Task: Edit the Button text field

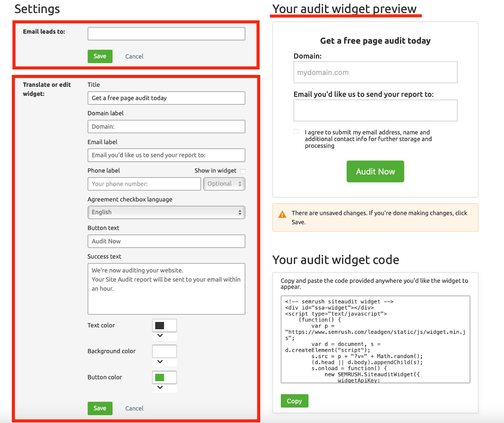Action: [166, 241]
